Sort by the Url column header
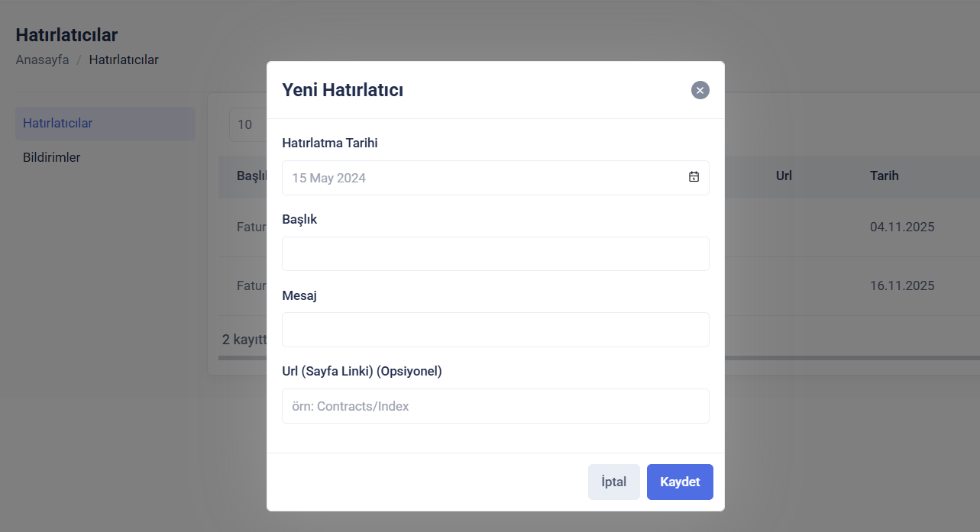 [784, 176]
